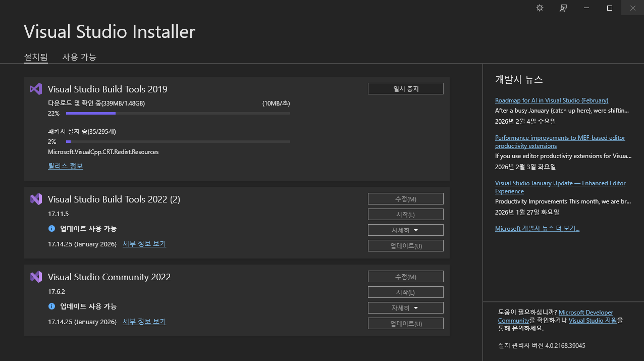This screenshot has height=361, width=644.
Task: Click 시작(L) for Community 2022
Action: coord(406,292)
